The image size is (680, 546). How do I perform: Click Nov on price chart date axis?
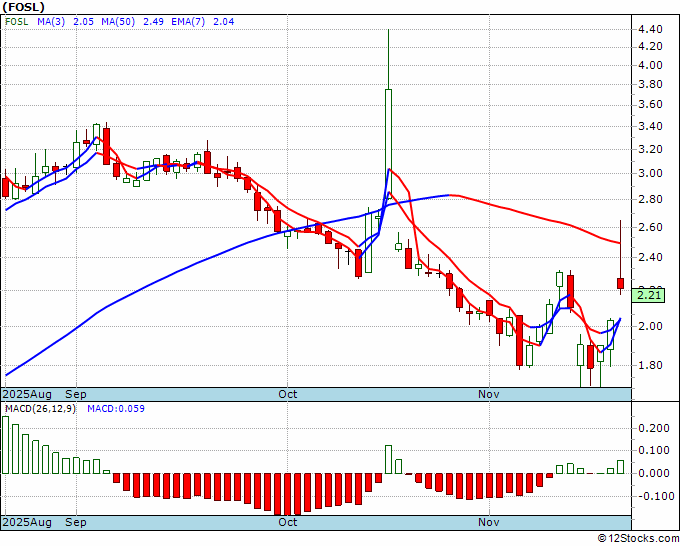(489, 394)
